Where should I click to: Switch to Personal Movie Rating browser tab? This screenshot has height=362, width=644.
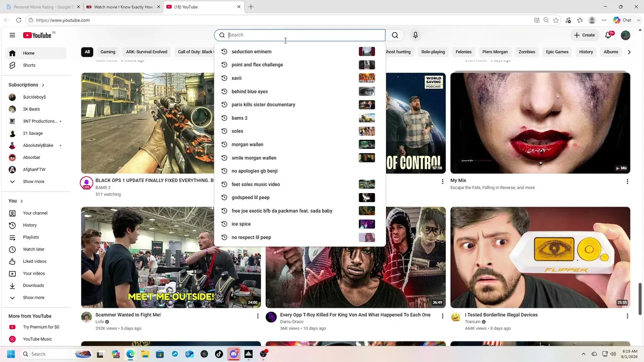pos(43,7)
